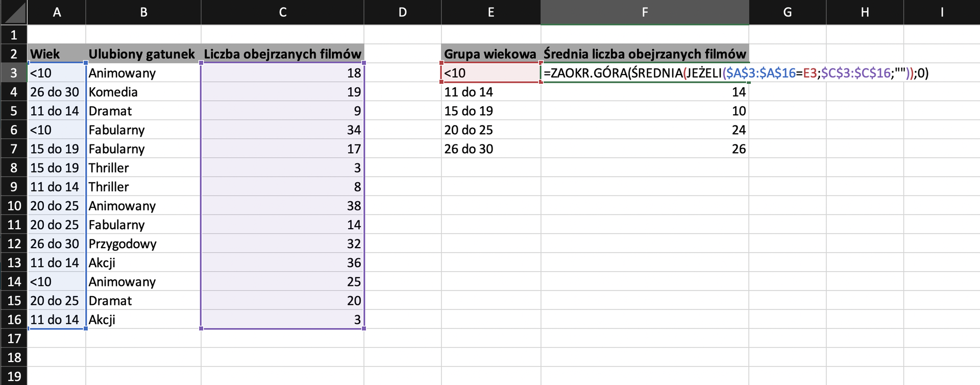Select row 3 header

pyautogui.click(x=14, y=73)
